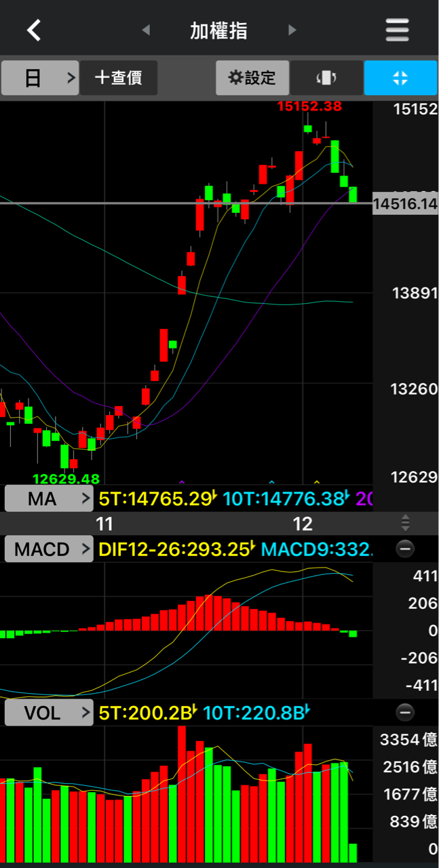The width and height of the screenshot is (439, 868).
Task: Remove the VOL panel with minus icon
Action: click(x=405, y=712)
